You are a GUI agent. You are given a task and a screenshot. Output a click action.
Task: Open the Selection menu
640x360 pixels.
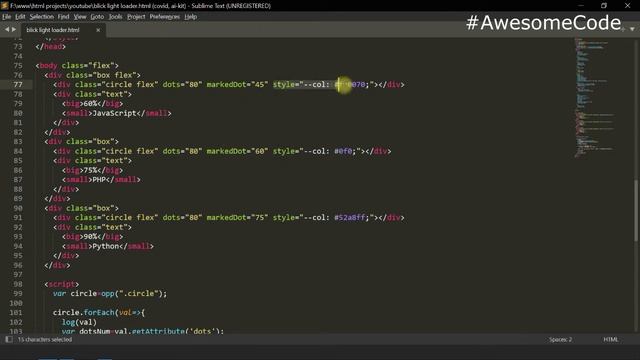pos(42,17)
